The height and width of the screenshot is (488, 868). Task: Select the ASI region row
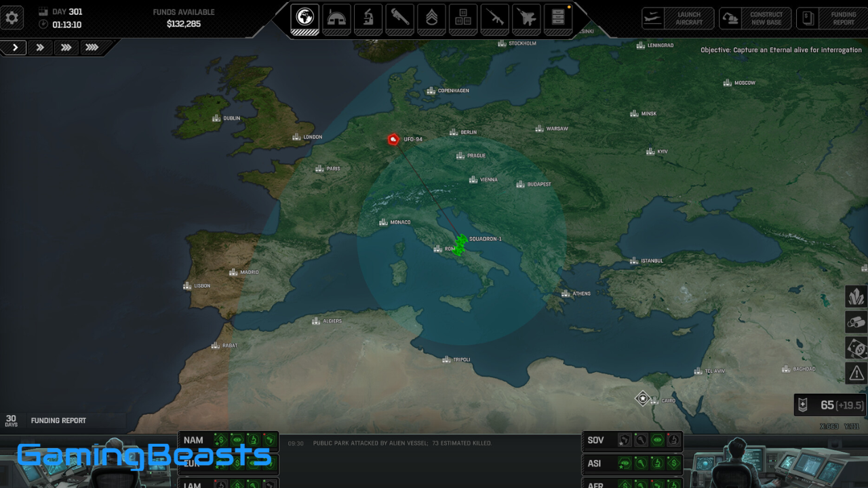click(x=633, y=464)
